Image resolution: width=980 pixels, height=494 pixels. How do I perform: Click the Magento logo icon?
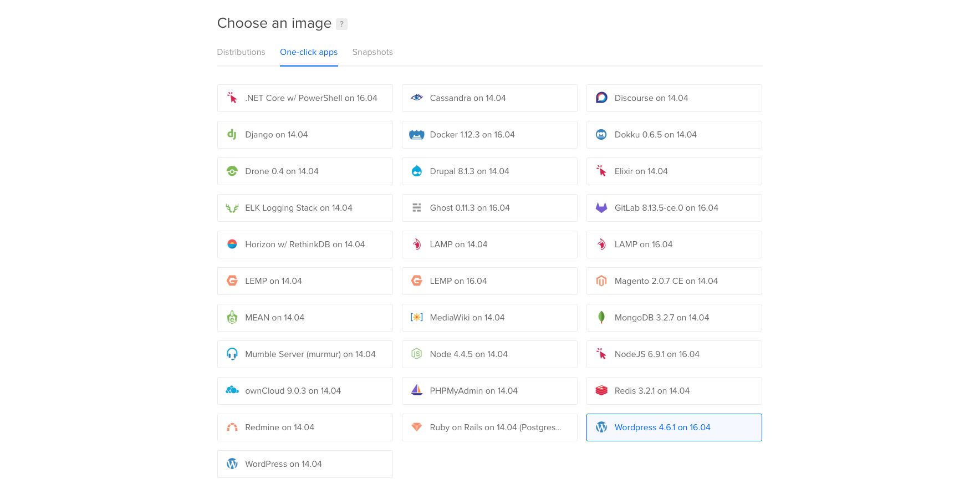tap(601, 281)
